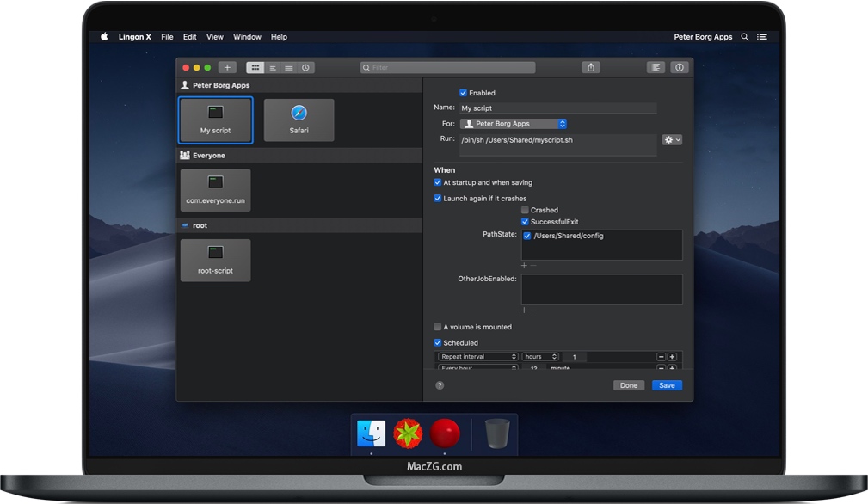Screen dimensions: 868x504
Task: Enable the Crashed checkbox
Action: point(526,209)
